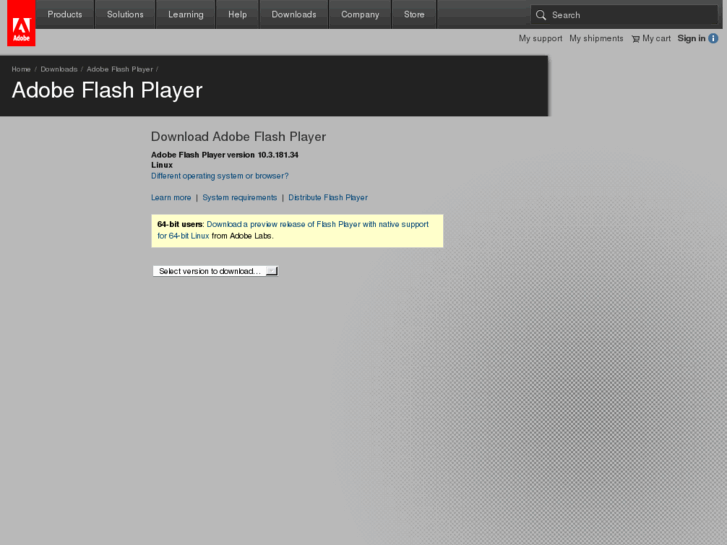Click the 64-bit Linux preview release link
The height and width of the screenshot is (545, 727).
point(293,230)
